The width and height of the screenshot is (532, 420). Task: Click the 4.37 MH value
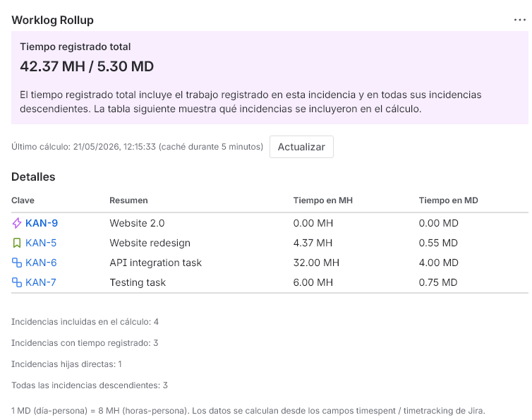click(x=313, y=243)
